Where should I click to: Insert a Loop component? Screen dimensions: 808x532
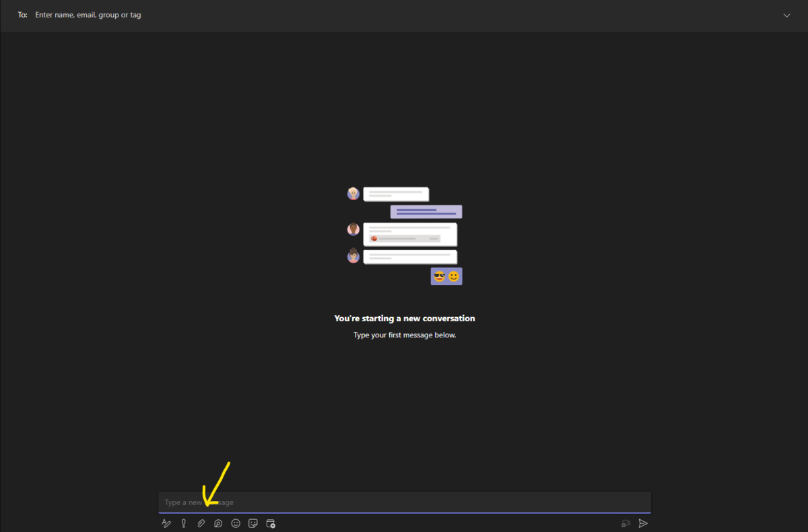[218, 523]
